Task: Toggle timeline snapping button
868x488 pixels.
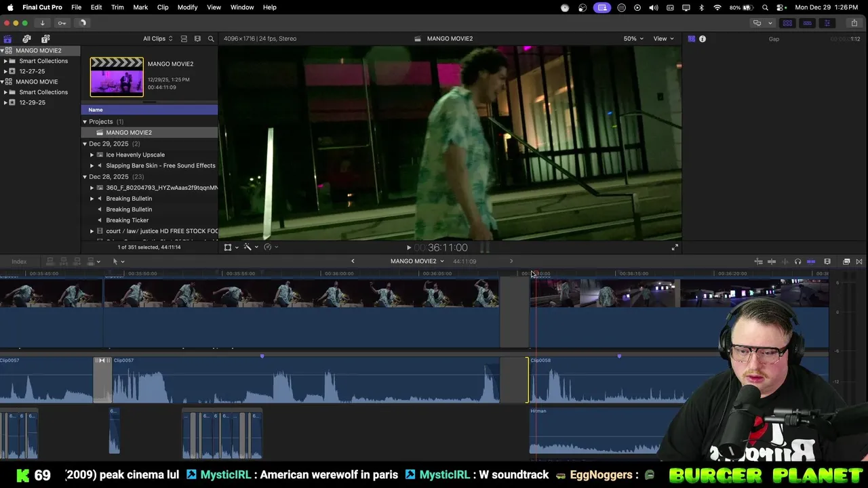Action: 811,262
